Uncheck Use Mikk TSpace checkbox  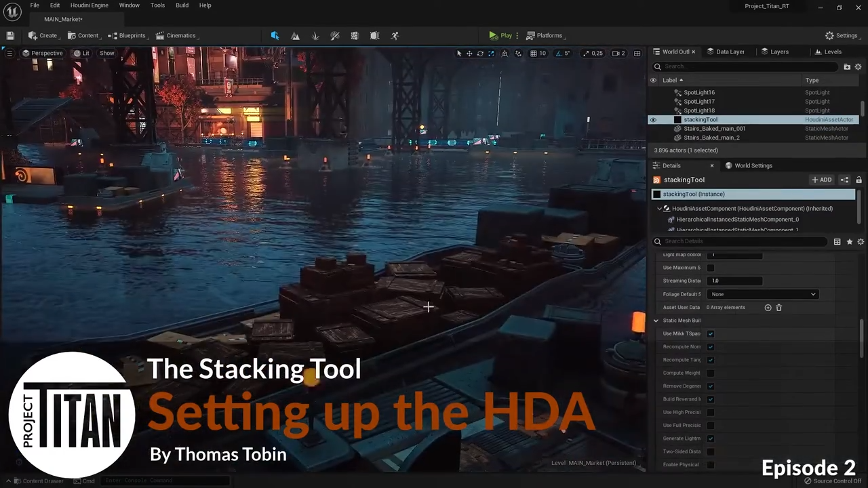(711, 333)
